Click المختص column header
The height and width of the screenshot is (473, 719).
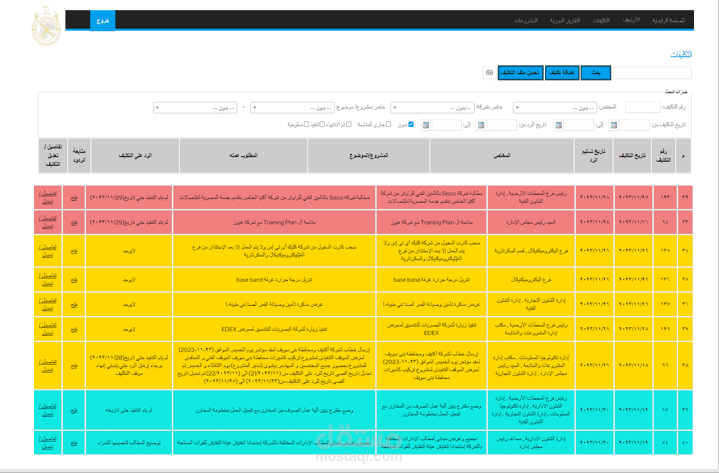coord(502,156)
